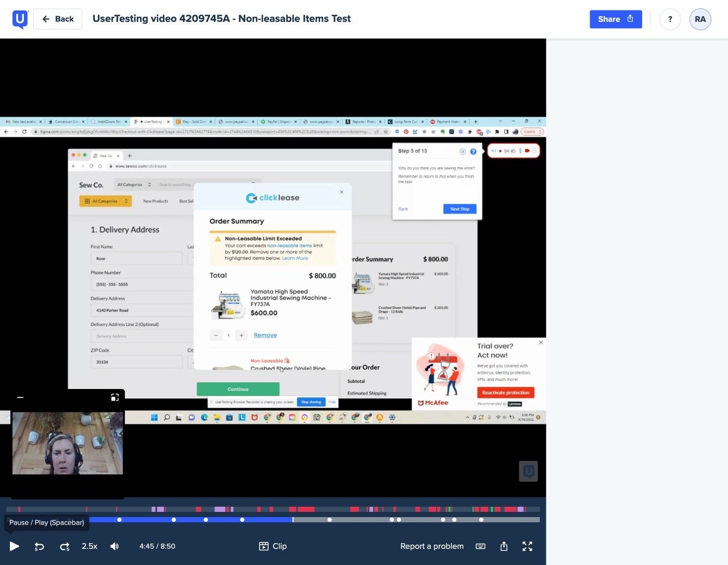Click the 4:45 / 8:50 time display
Image resolution: width=728 pixels, height=565 pixels.
[157, 546]
